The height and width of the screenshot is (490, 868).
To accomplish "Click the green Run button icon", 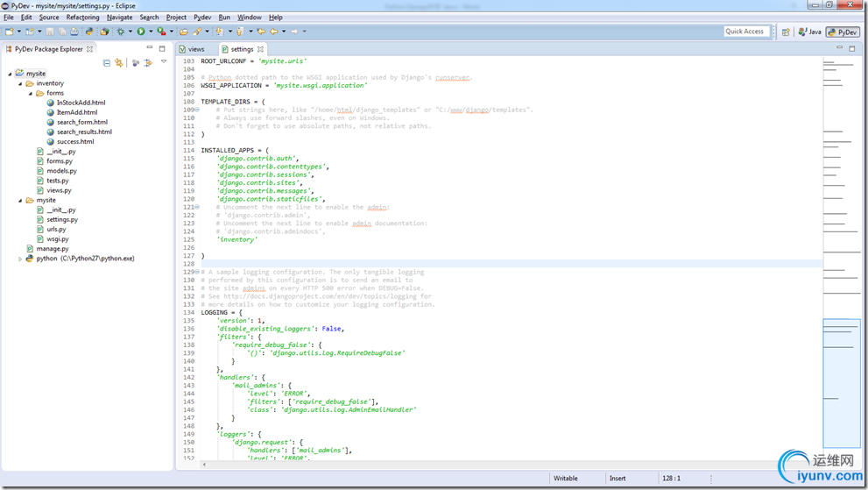I will click(x=141, y=32).
